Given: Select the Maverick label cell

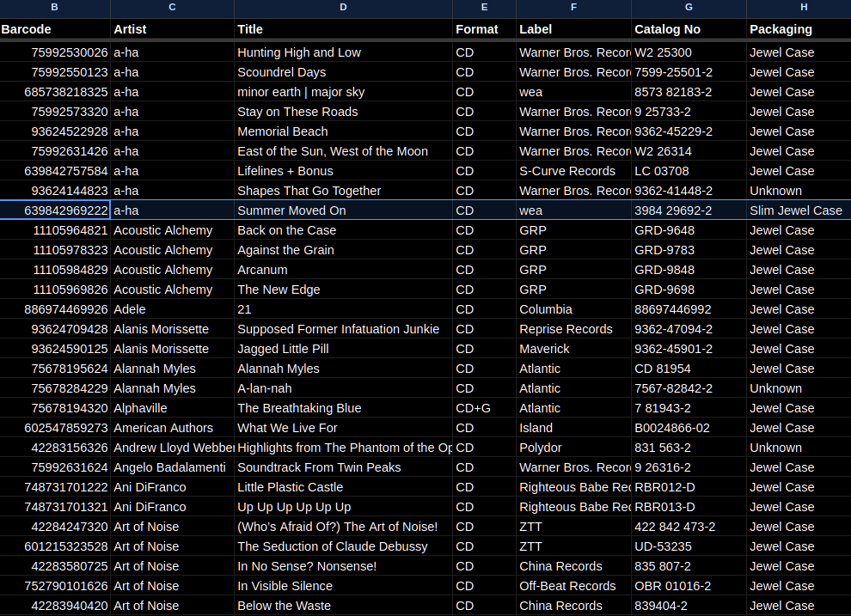Looking at the screenshot, I should pos(573,349).
